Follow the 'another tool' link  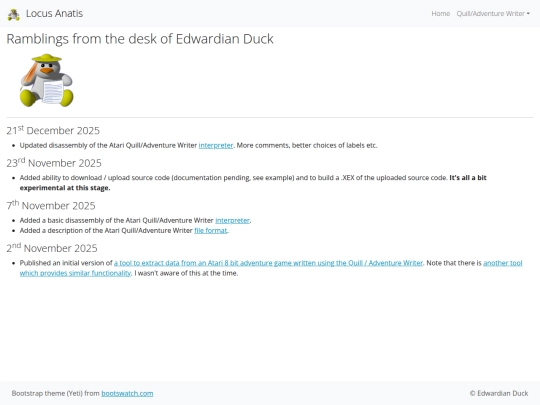503,263
